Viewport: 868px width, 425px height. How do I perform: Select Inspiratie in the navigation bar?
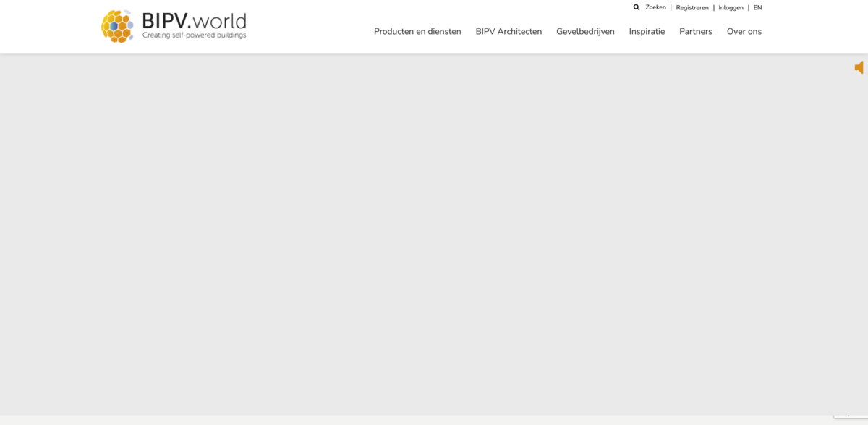tap(647, 32)
